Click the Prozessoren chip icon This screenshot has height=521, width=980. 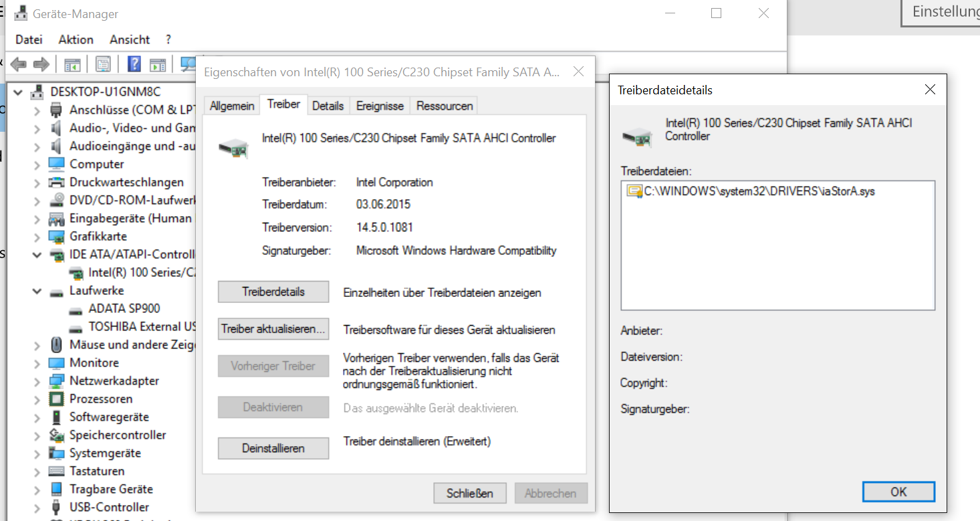tap(57, 399)
